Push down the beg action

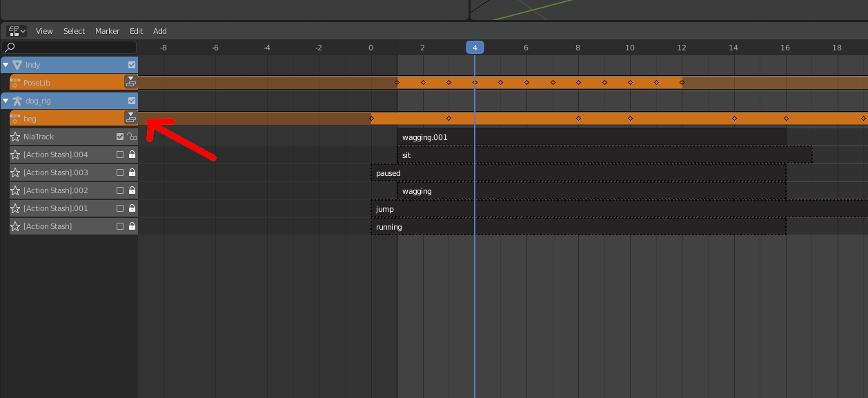click(130, 118)
